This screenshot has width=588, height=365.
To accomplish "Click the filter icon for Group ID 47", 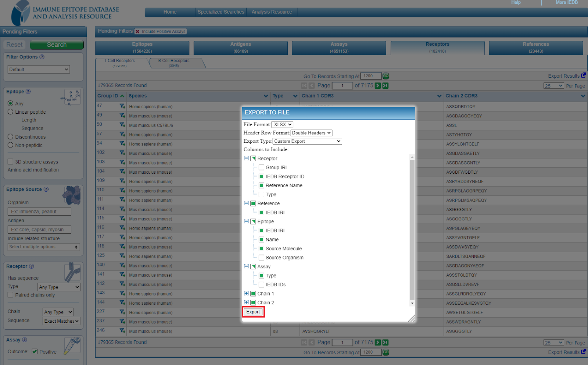I will click(x=122, y=106).
